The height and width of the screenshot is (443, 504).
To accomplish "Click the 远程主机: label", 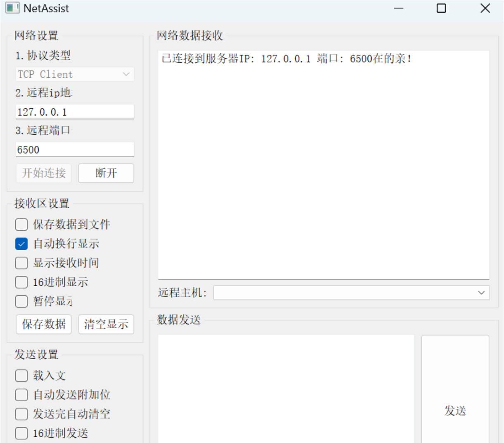I will [x=182, y=293].
